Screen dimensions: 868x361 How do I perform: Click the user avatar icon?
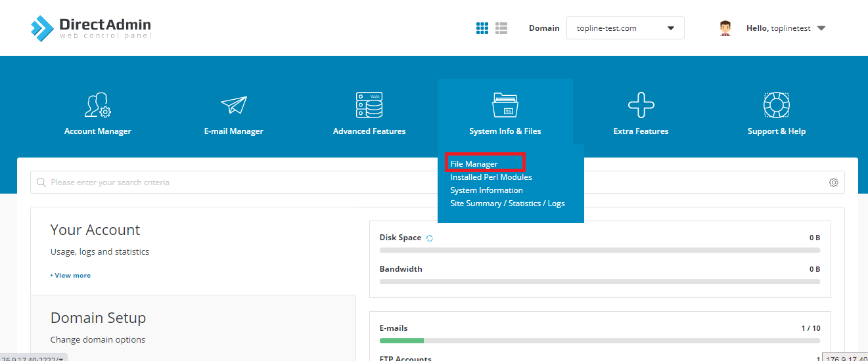pyautogui.click(x=725, y=28)
